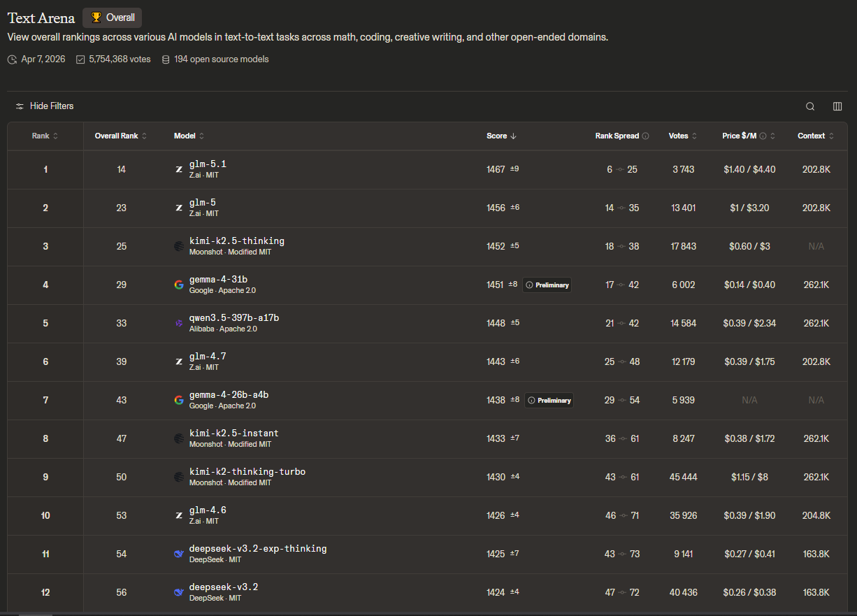Open the qwen3.5-397b-a17b model link
The width and height of the screenshot is (857, 616).
pos(234,318)
